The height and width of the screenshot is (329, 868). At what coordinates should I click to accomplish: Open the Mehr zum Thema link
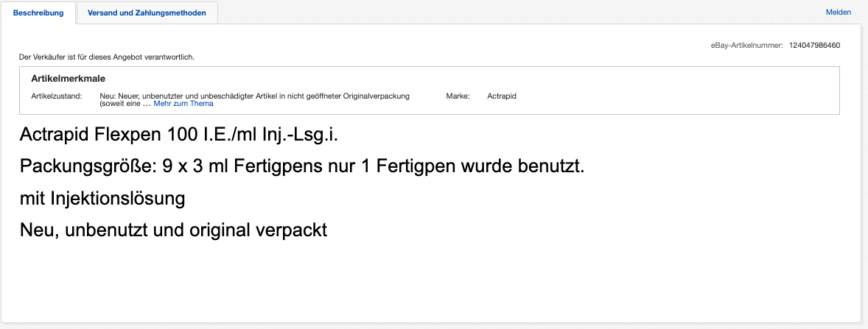coord(183,104)
